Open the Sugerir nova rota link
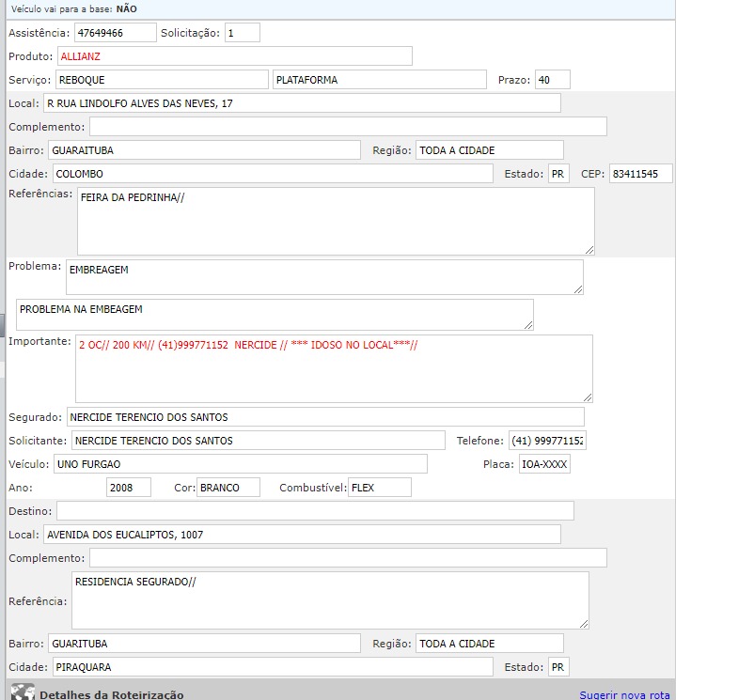 624,694
